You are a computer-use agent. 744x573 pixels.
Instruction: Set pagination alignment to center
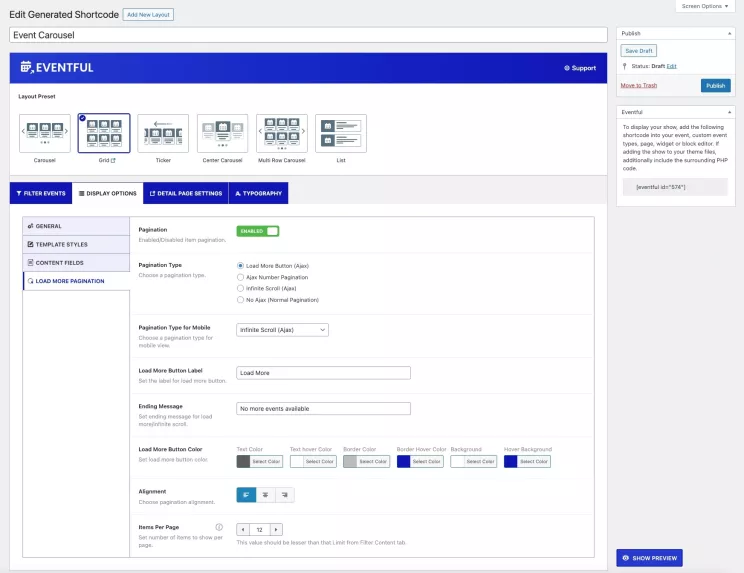click(265, 494)
